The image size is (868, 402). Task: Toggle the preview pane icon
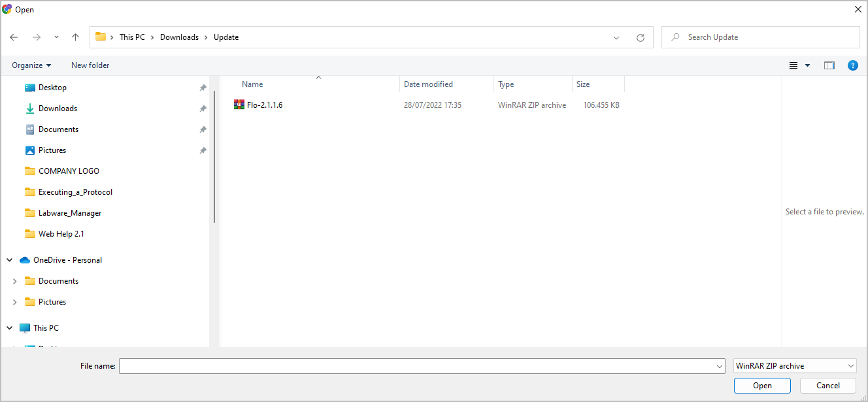point(829,65)
